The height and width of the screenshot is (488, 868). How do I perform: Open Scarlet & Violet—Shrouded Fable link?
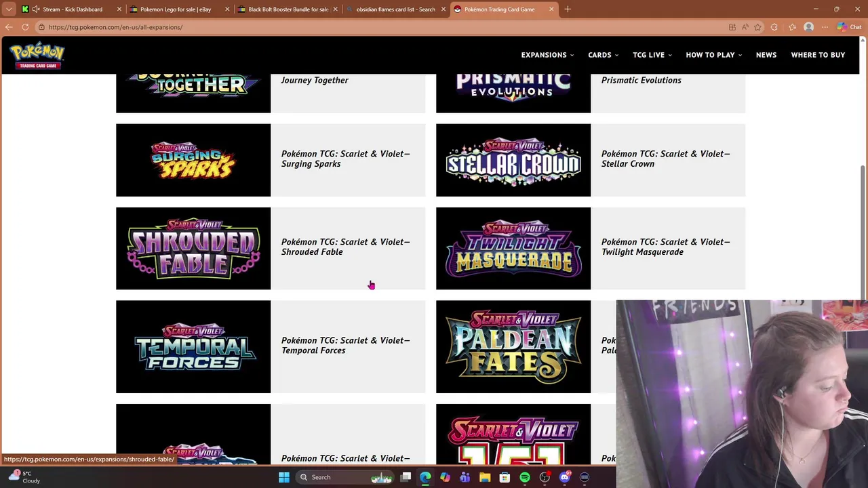click(346, 247)
